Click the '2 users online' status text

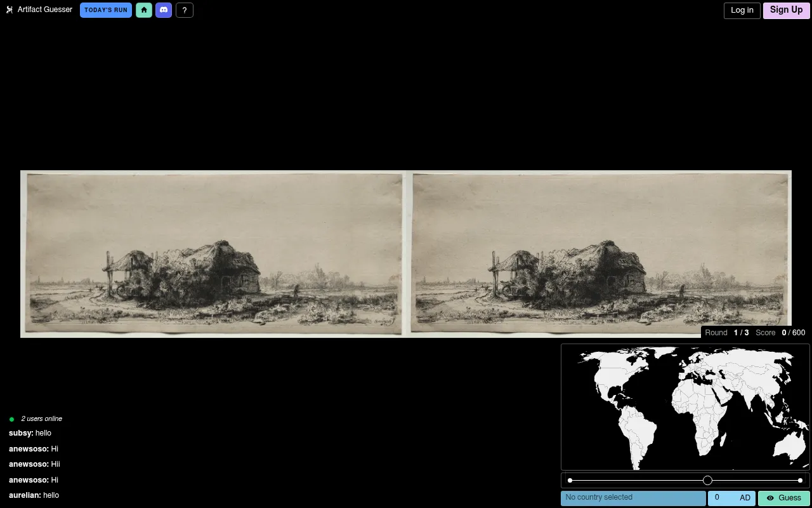[x=41, y=419]
